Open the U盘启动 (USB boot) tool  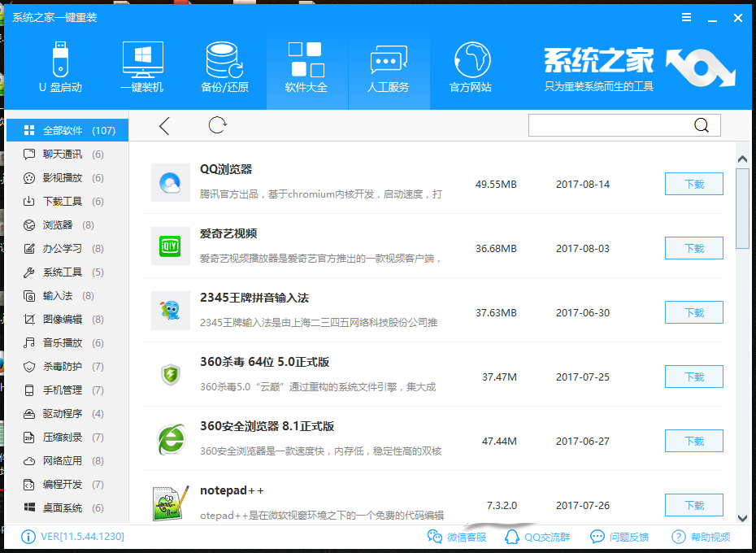click(59, 65)
